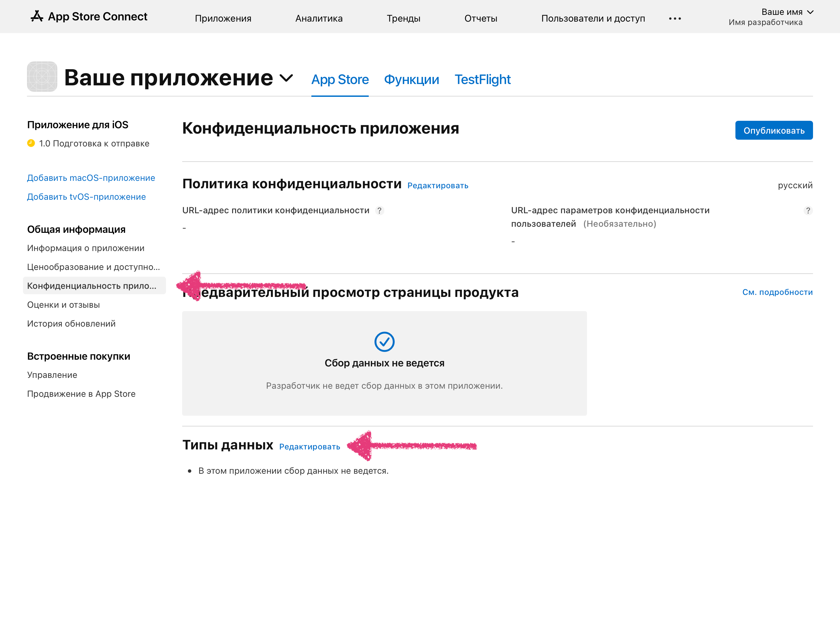Switch to the App Store tab
840x635 pixels.
point(340,79)
